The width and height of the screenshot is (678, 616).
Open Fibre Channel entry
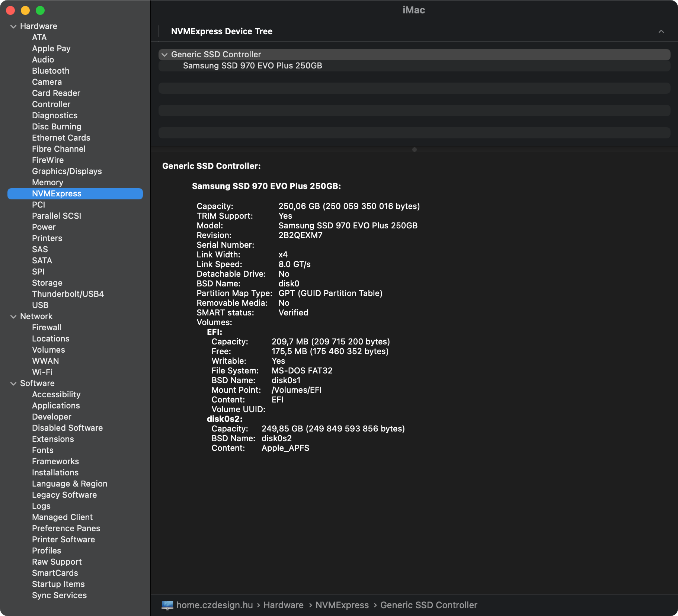click(59, 149)
